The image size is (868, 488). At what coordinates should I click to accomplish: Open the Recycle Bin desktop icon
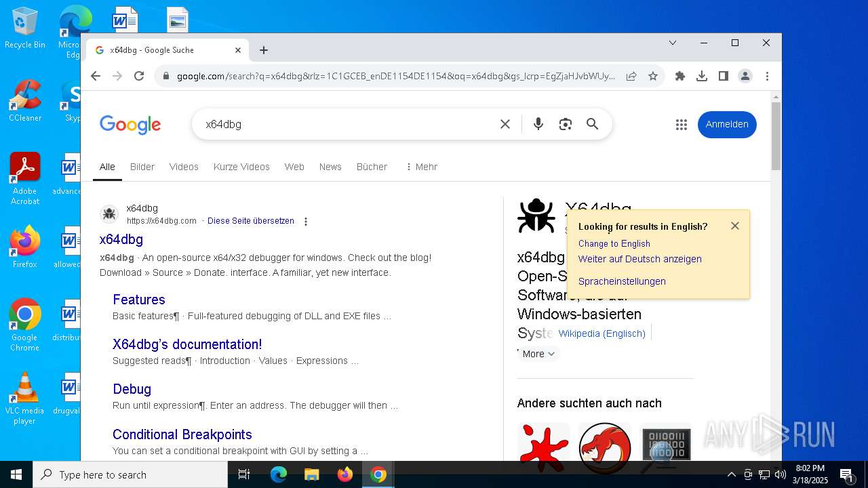(x=25, y=28)
